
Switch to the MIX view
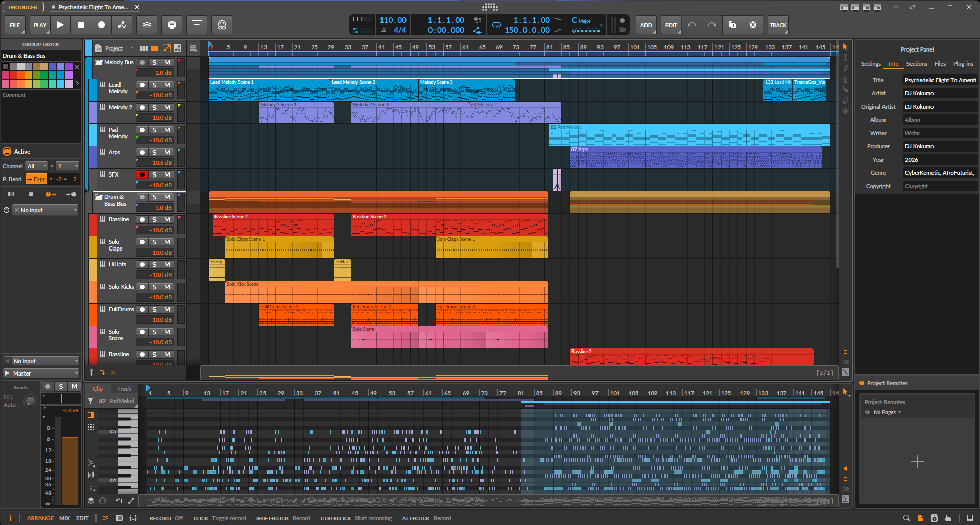pos(64,518)
